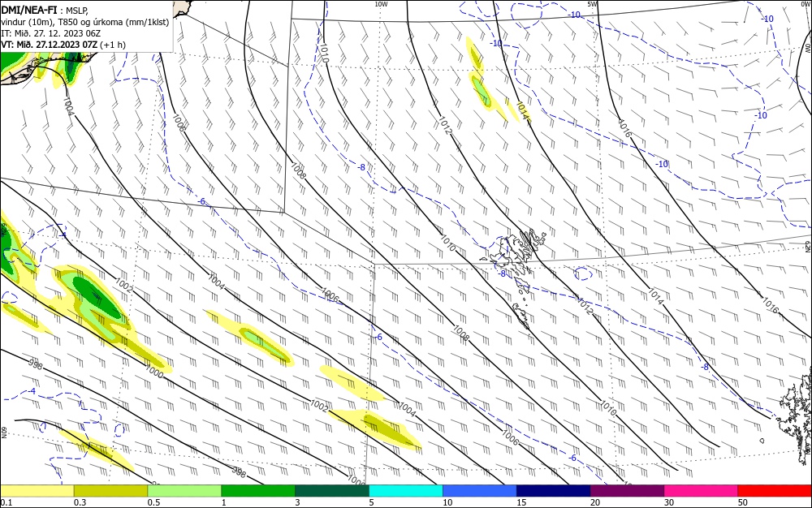Click legend value "15" under the scale
Screen dimensions: 812x508
tap(521, 502)
